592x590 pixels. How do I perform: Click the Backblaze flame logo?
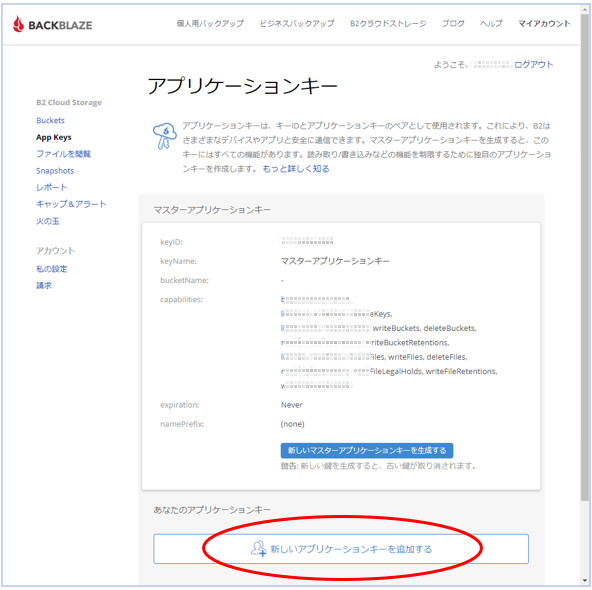pyautogui.click(x=18, y=25)
